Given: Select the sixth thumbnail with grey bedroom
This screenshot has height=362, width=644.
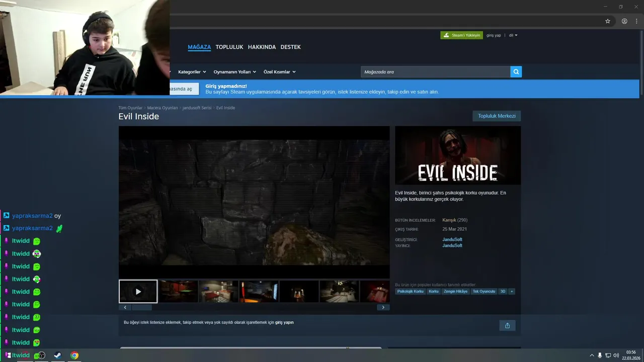Looking at the screenshot, I should point(340,292).
